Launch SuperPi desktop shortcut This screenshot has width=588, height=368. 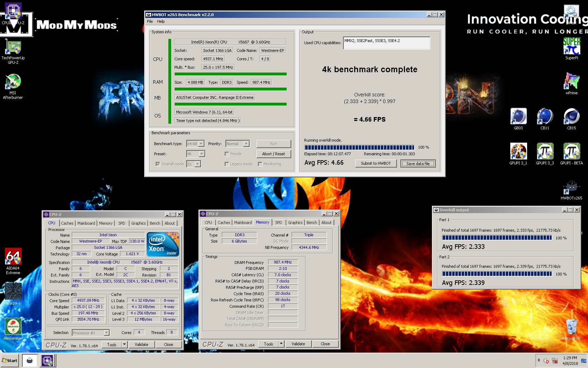[x=572, y=48]
